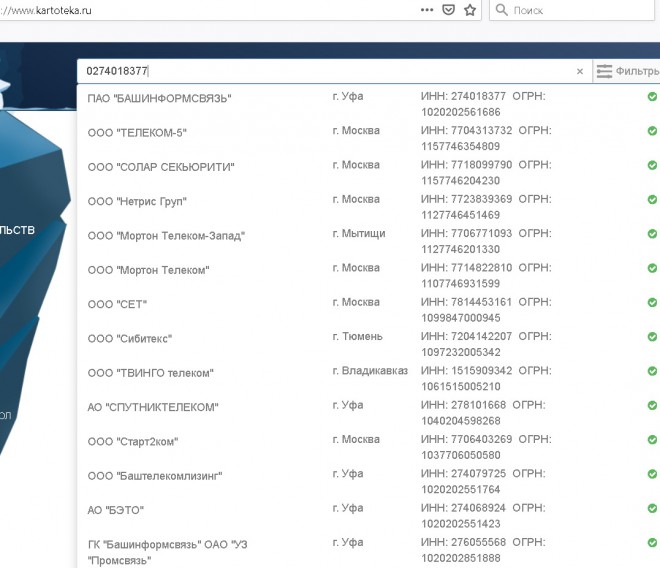Open ООО "Мортон Телеком-Запад" entry

pyautogui.click(x=166, y=236)
